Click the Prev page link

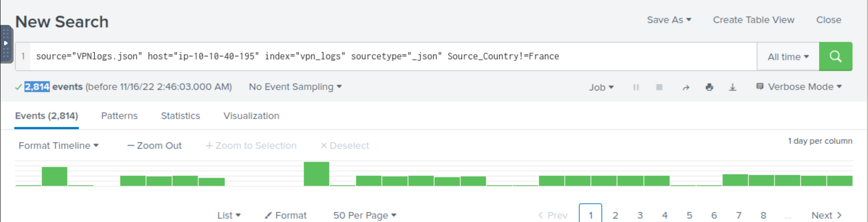(x=553, y=215)
